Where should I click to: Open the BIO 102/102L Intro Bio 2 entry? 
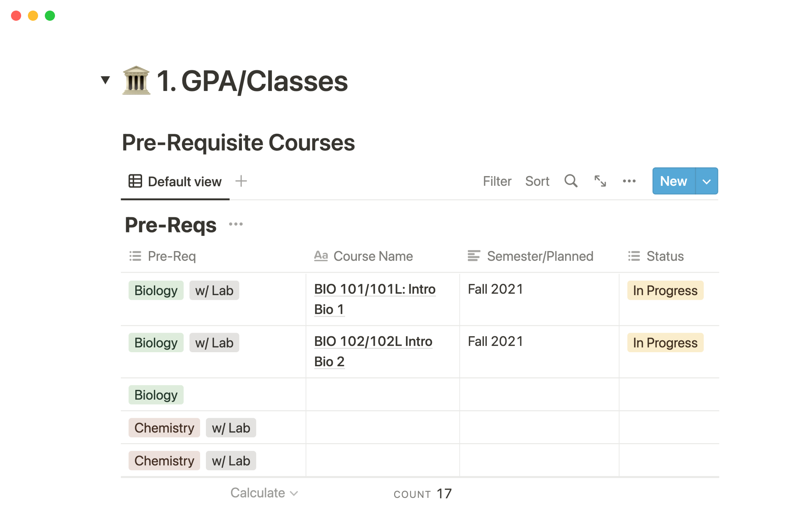tap(373, 342)
